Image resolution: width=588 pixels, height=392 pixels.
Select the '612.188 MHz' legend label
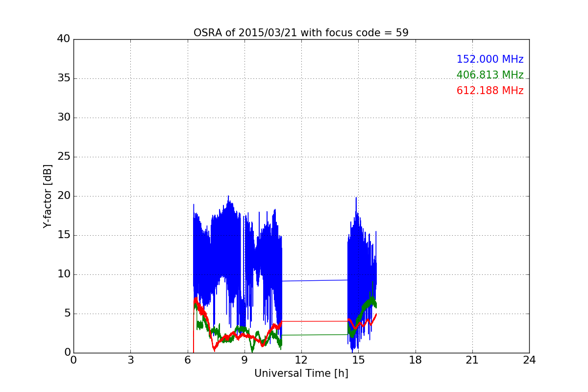coord(490,91)
